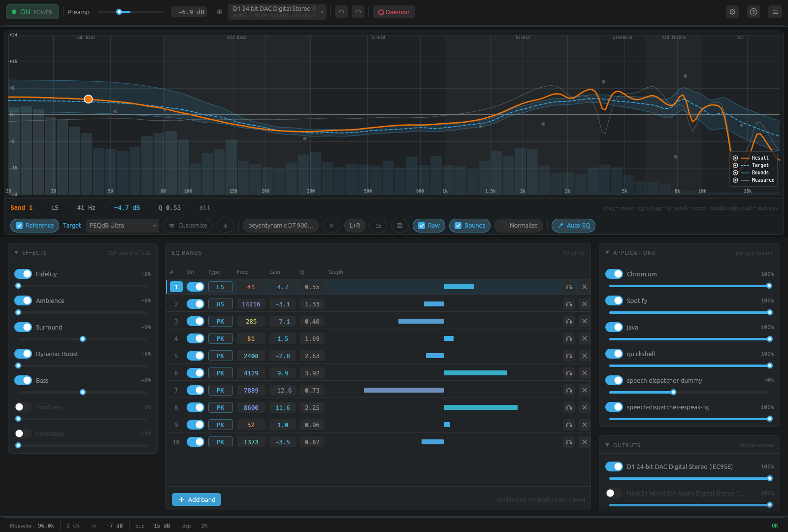
Task: Change band 10 PK filter type
Action: click(x=220, y=442)
